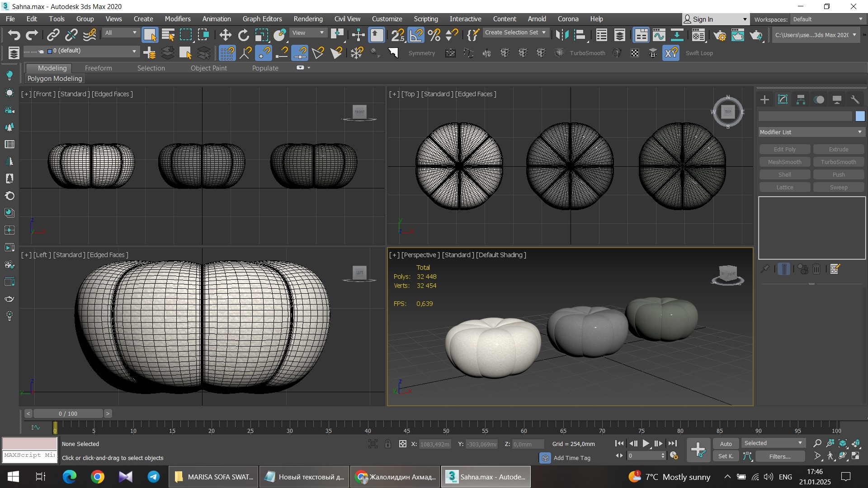Open Select by Name list
This screenshot has width=868, height=488.
point(168,35)
